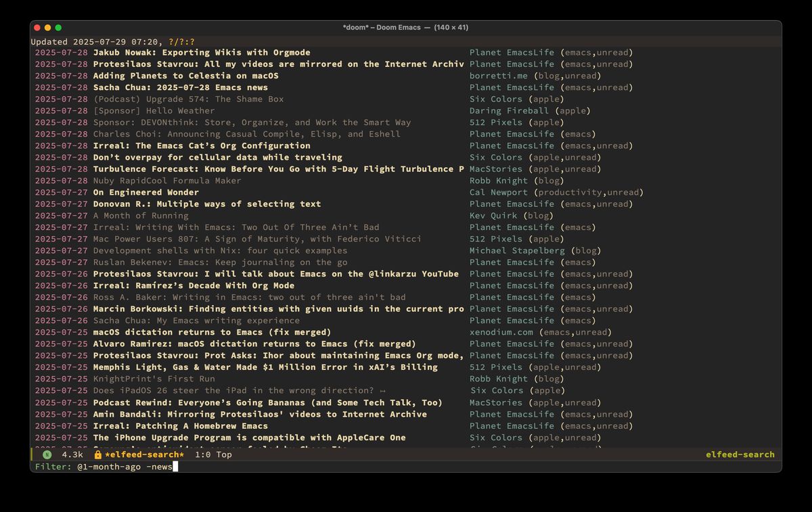Click Robb Knight feed name on Nuby RapidCool row
812x512 pixels.
pos(499,181)
